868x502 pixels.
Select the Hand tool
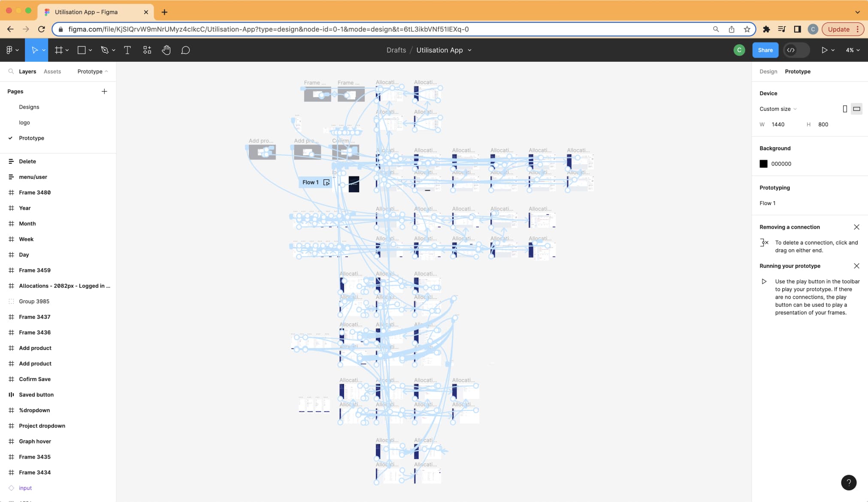click(x=166, y=50)
